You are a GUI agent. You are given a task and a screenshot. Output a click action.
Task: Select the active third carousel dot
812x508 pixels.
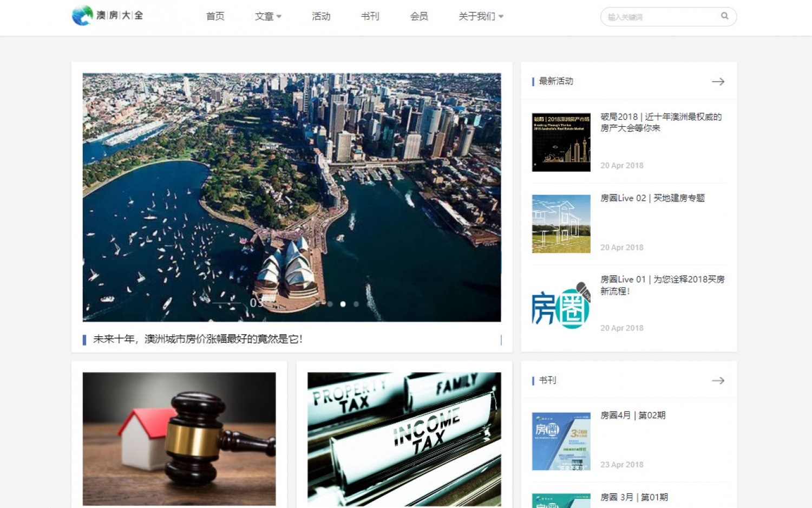[x=343, y=304]
